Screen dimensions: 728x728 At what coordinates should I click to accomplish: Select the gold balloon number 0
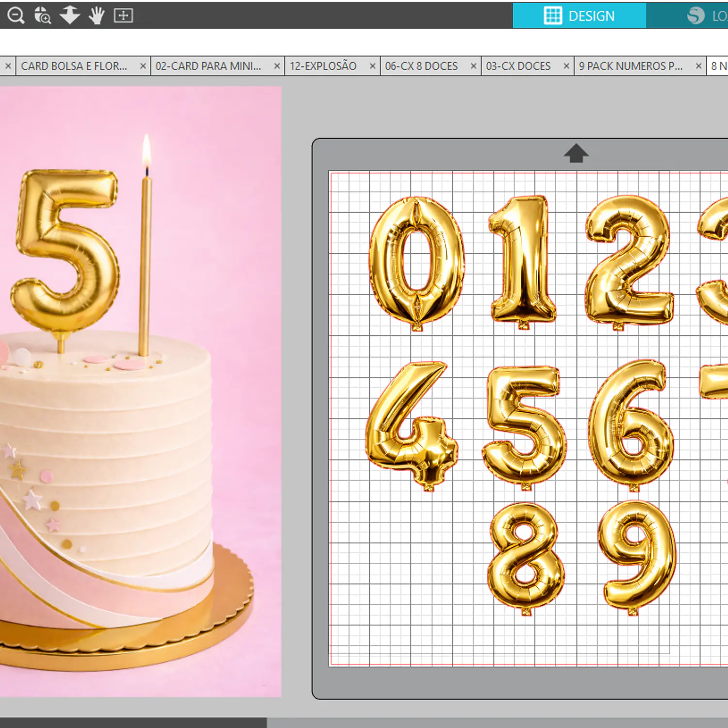tap(417, 263)
